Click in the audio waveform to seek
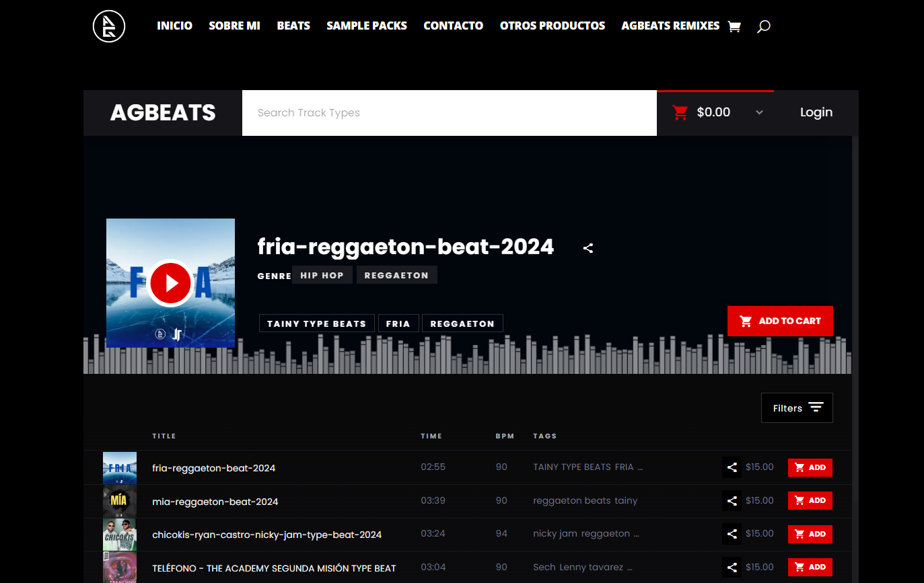Screen dimensions: 924x583 (x=471, y=356)
